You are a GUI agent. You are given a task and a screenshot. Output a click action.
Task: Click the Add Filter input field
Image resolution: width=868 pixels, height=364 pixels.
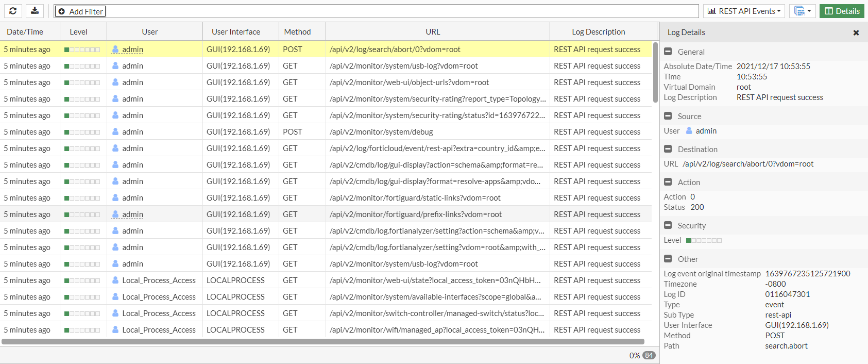click(402, 11)
